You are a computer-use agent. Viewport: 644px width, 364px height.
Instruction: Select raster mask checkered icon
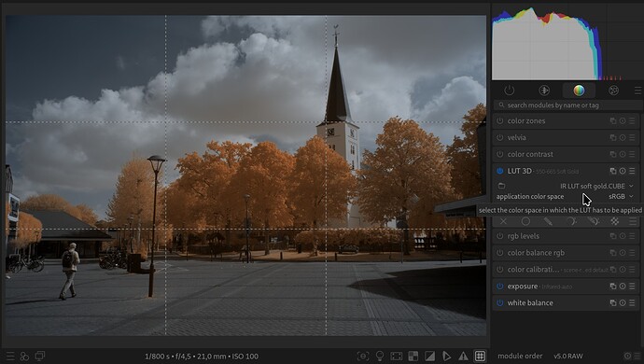click(615, 221)
